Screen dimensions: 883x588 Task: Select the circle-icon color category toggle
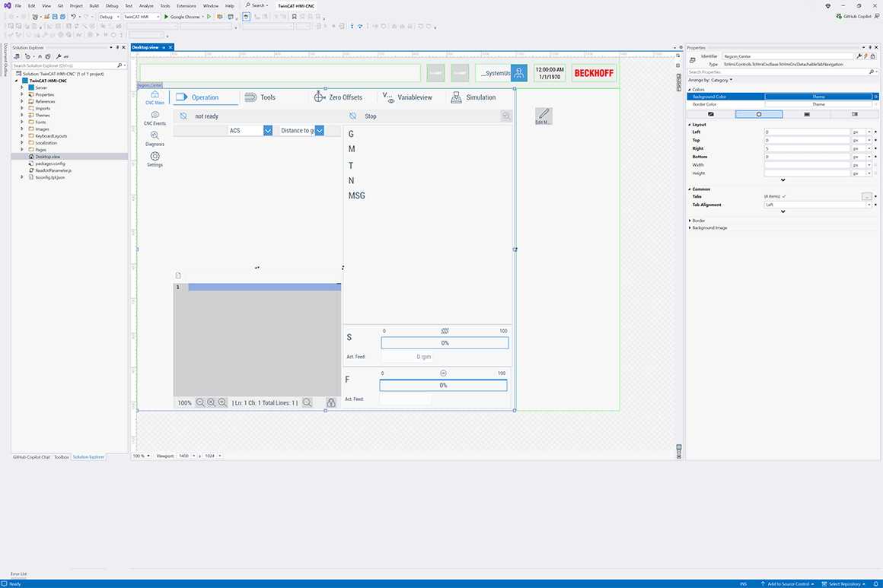coord(759,114)
